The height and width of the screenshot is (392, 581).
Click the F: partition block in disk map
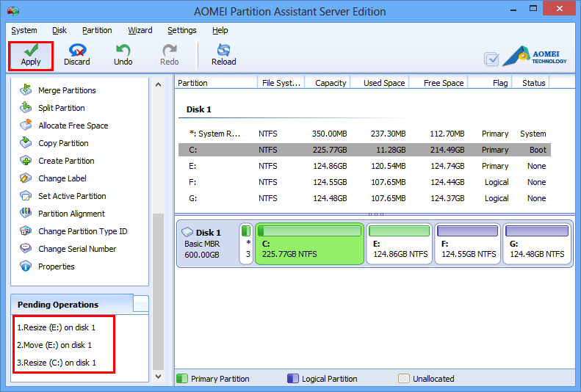[x=468, y=244]
